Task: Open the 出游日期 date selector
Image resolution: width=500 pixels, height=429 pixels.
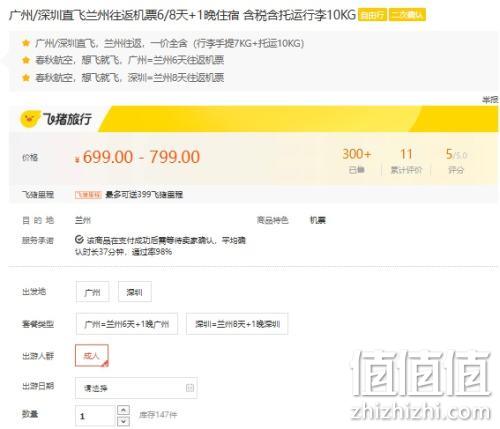Action: (136, 388)
